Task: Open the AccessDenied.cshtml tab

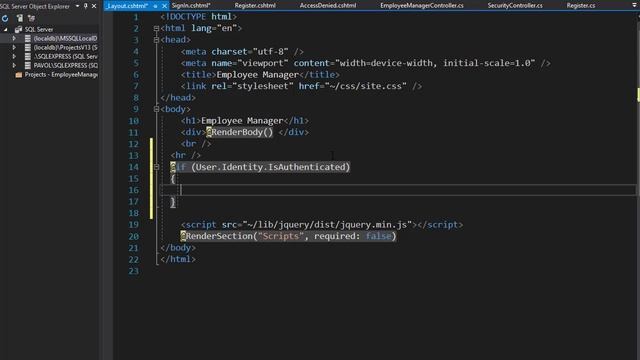Action: pyautogui.click(x=328, y=6)
